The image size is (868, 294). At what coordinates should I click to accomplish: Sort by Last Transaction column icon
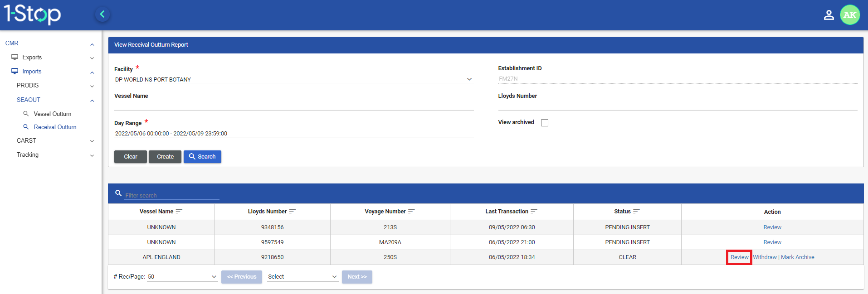534,212
